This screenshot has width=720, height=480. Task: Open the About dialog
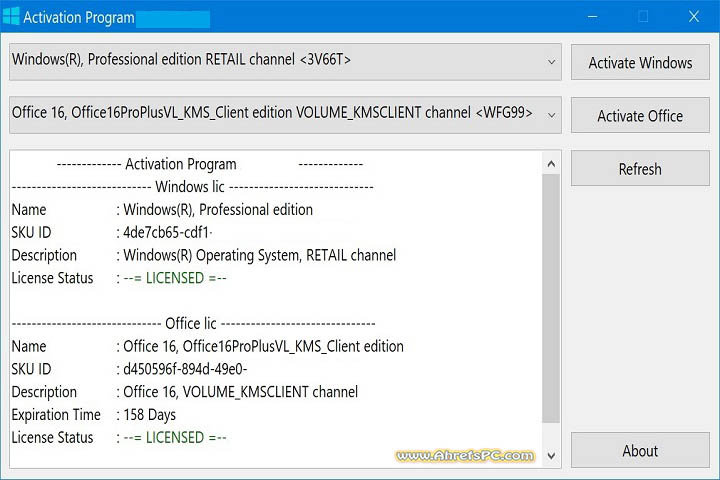point(640,450)
